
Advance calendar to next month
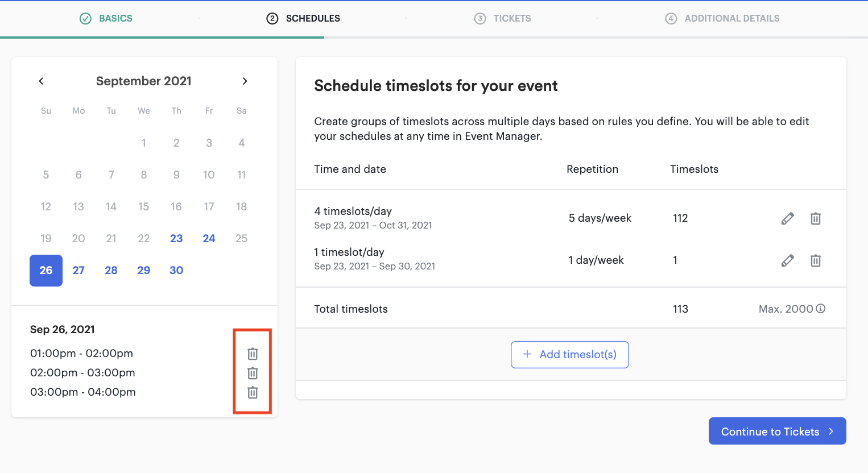point(245,81)
